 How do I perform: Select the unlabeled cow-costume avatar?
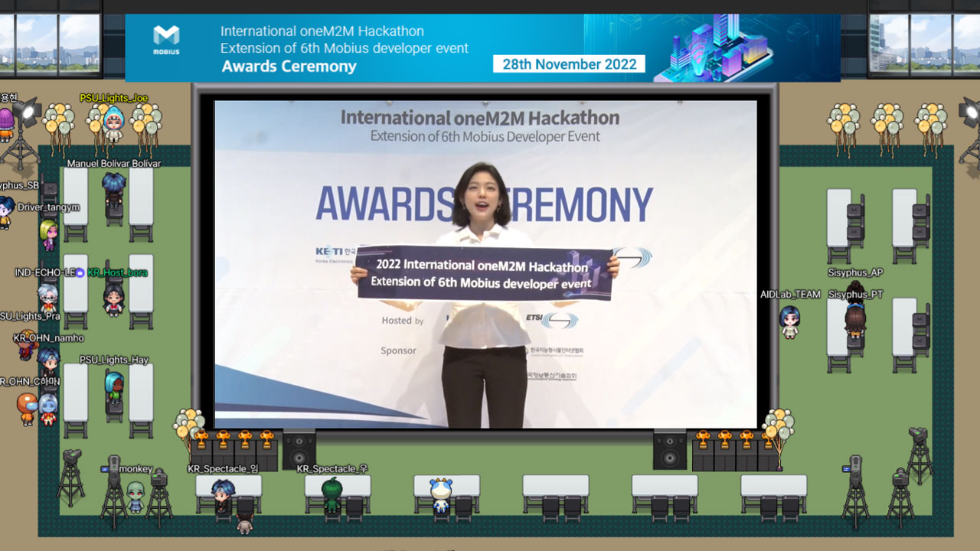[x=440, y=496]
